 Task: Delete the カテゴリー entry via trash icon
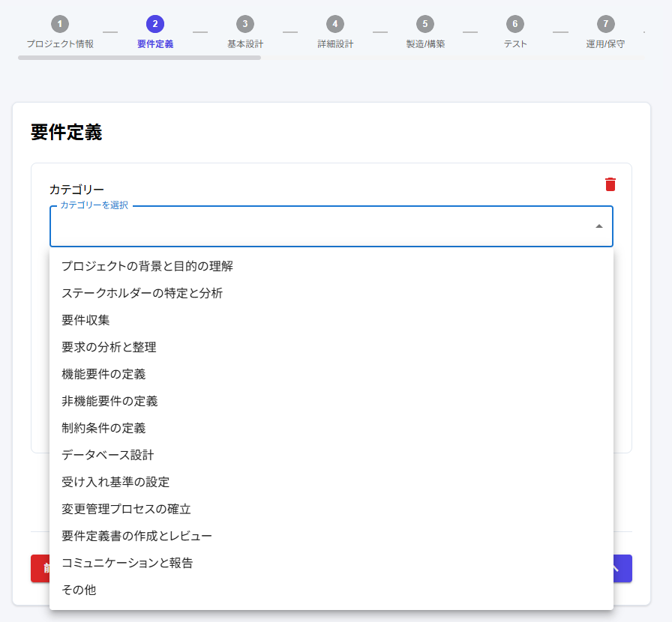pos(610,184)
